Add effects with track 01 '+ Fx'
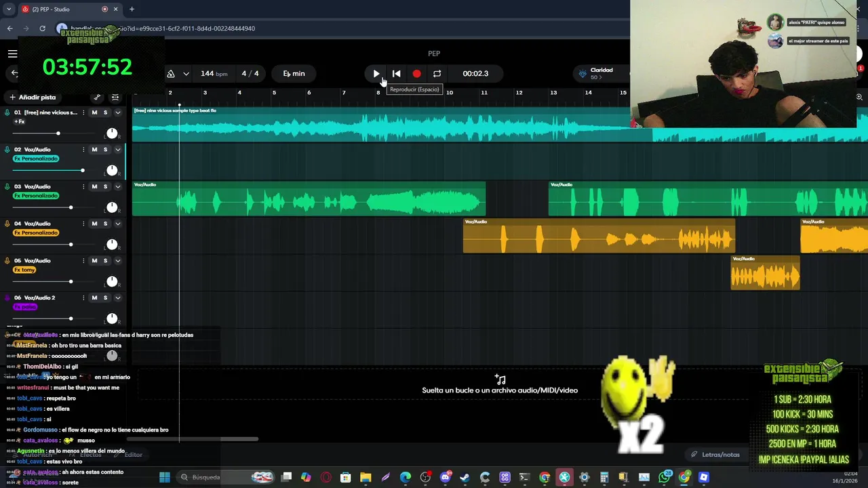 pyautogui.click(x=20, y=122)
